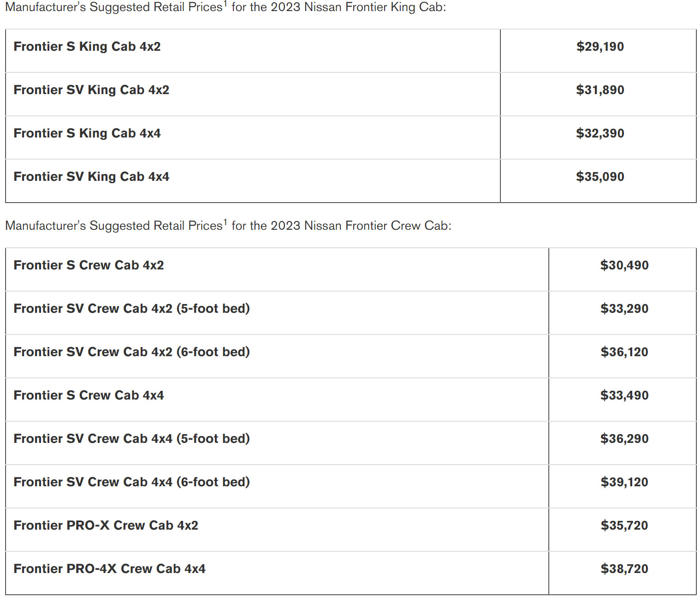Screen dimensions: 700x597
Task: Open footnote 1 in the King Cab heading
Action: [225, 4]
